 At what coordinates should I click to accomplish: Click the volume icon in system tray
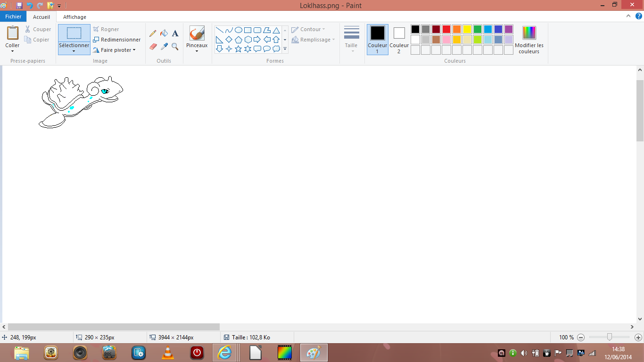click(524, 353)
